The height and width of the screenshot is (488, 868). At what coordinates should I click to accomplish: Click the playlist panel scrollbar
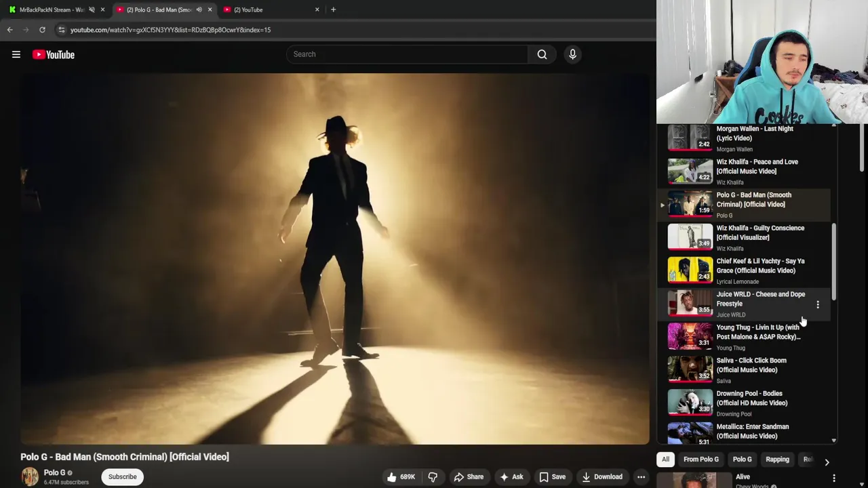[x=834, y=261]
